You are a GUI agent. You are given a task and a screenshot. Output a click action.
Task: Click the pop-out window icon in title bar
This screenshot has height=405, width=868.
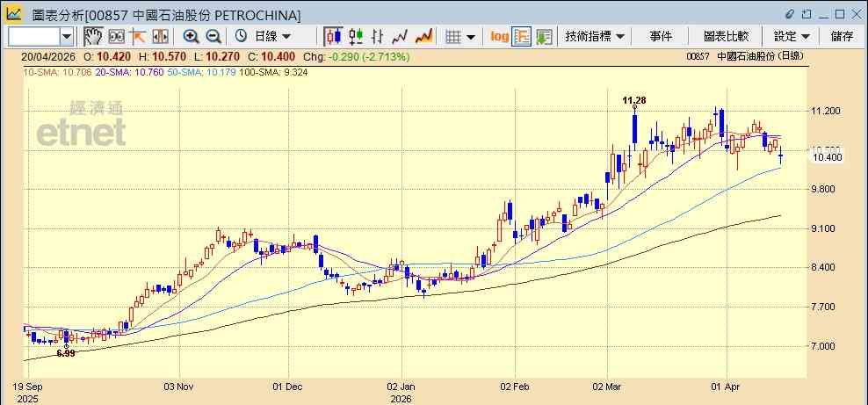coord(806,14)
